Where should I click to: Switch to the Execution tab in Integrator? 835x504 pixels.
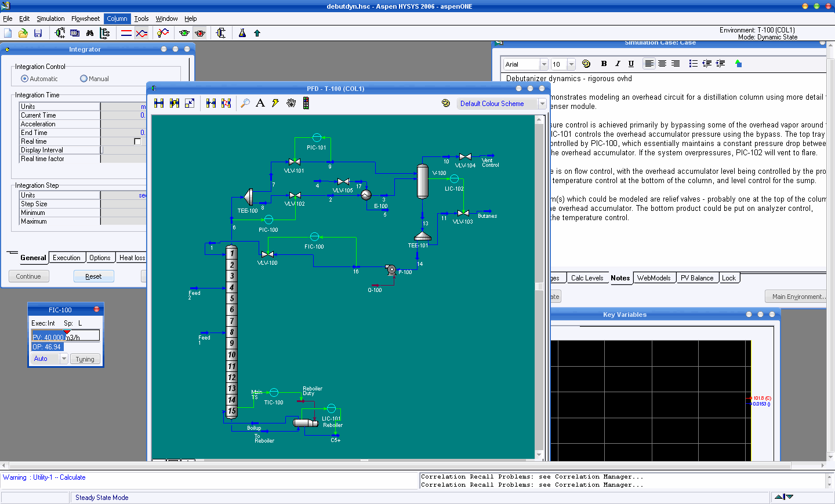click(x=67, y=258)
